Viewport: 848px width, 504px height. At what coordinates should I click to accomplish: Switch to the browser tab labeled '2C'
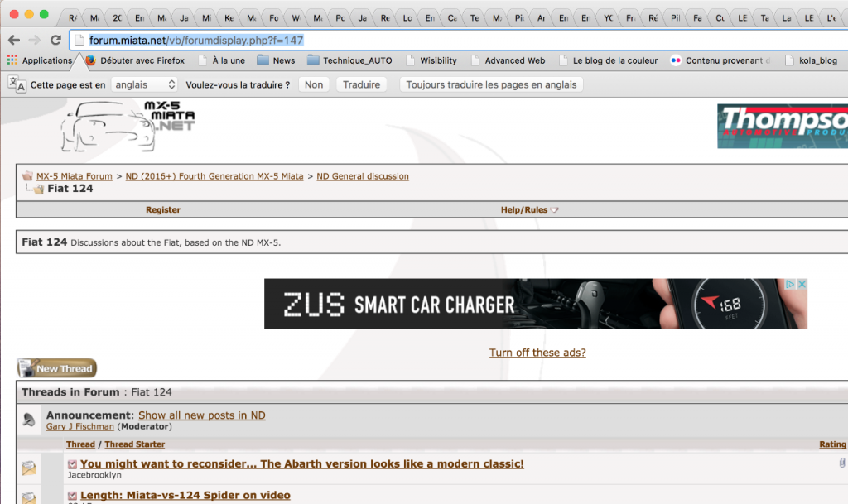(117, 18)
